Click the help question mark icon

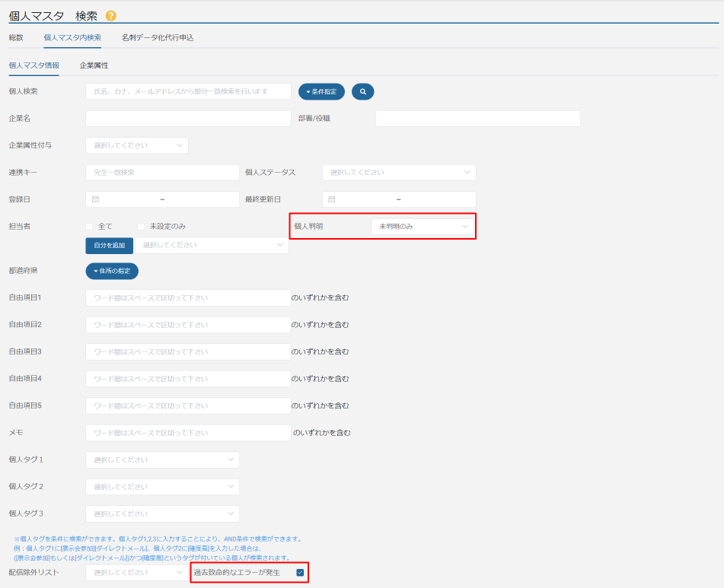(x=111, y=15)
